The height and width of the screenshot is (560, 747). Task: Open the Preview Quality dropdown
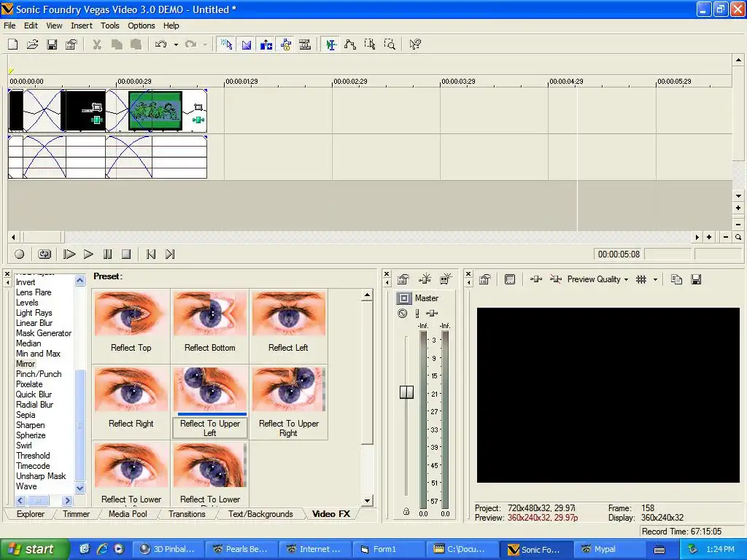[597, 279]
